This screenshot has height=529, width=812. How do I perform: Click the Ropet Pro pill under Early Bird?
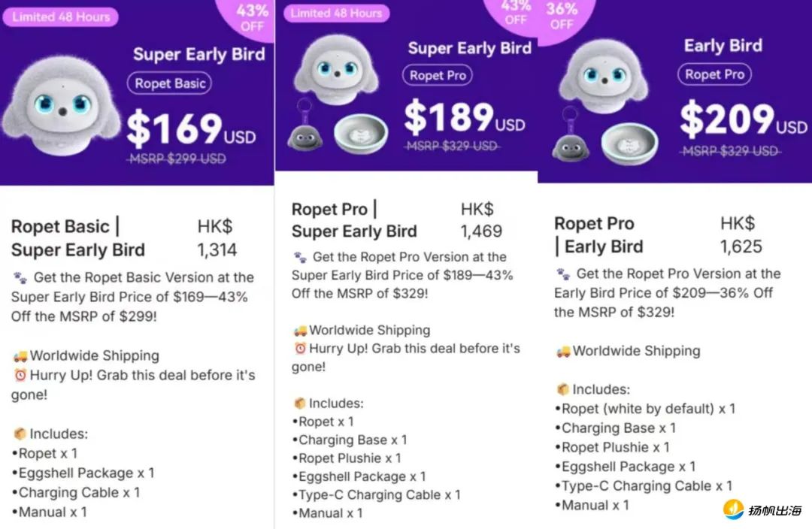714,74
